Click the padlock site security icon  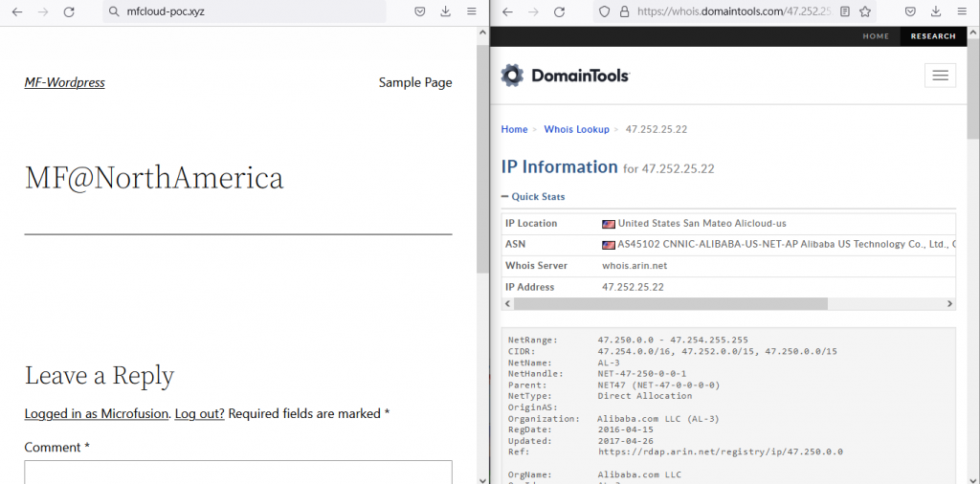[623, 11]
